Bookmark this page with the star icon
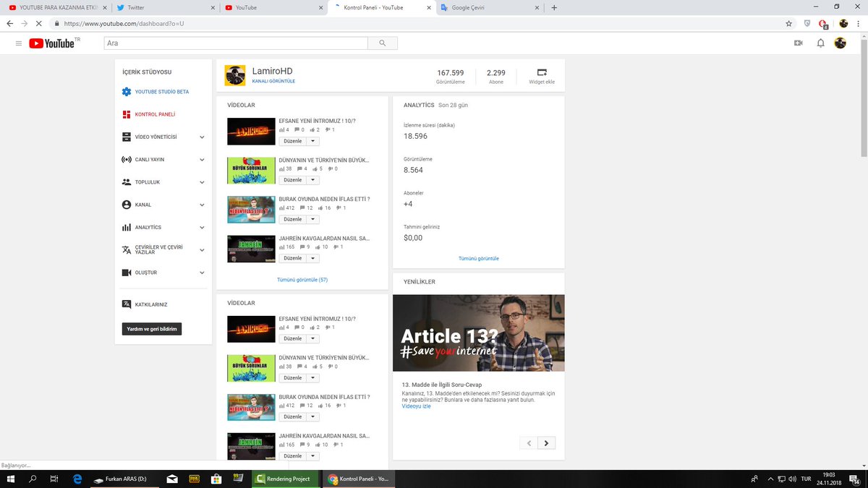 pyautogui.click(x=788, y=23)
